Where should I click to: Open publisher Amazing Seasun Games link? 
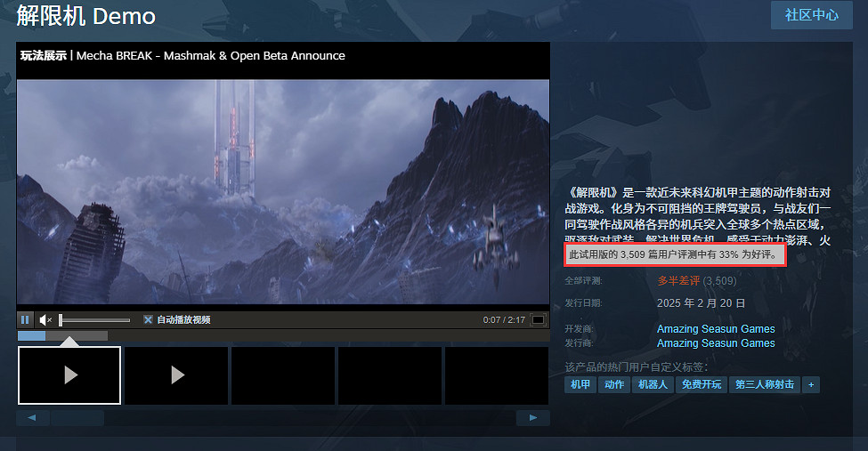[x=716, y=343]
